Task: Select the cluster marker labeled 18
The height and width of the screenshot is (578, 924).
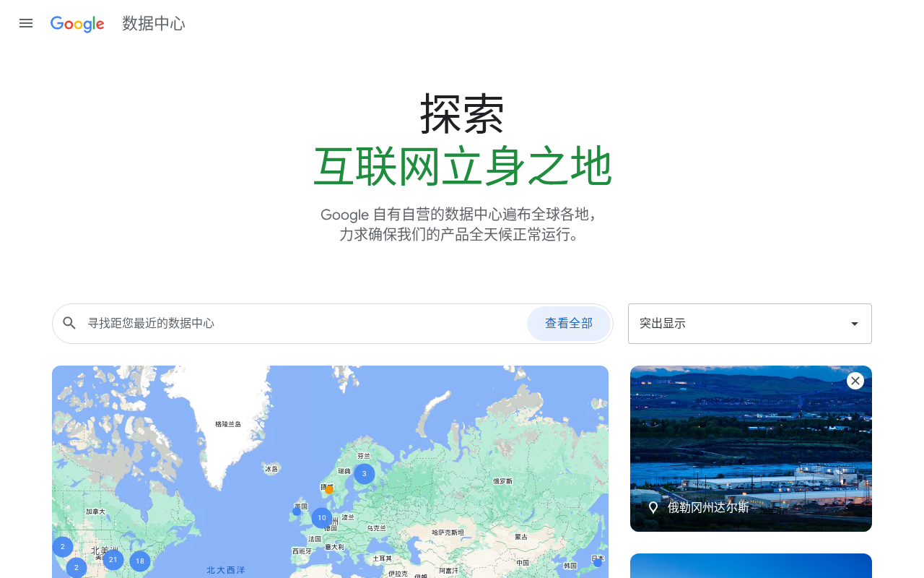Action: point(140,561)
